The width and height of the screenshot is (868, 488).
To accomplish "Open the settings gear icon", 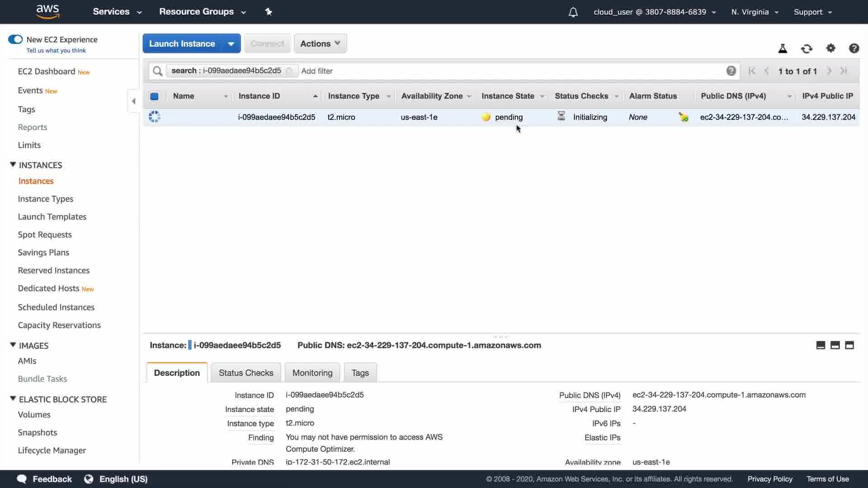I will 830,48.
